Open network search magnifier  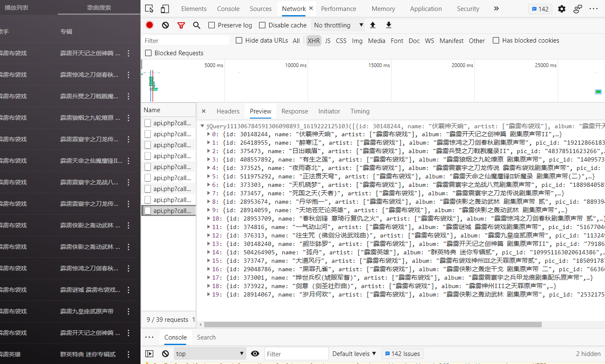coord(197,25)
